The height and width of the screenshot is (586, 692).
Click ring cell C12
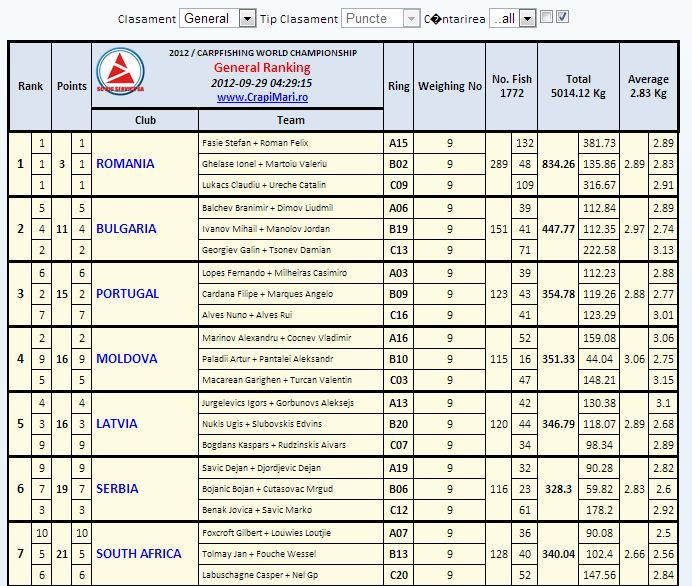399,510
